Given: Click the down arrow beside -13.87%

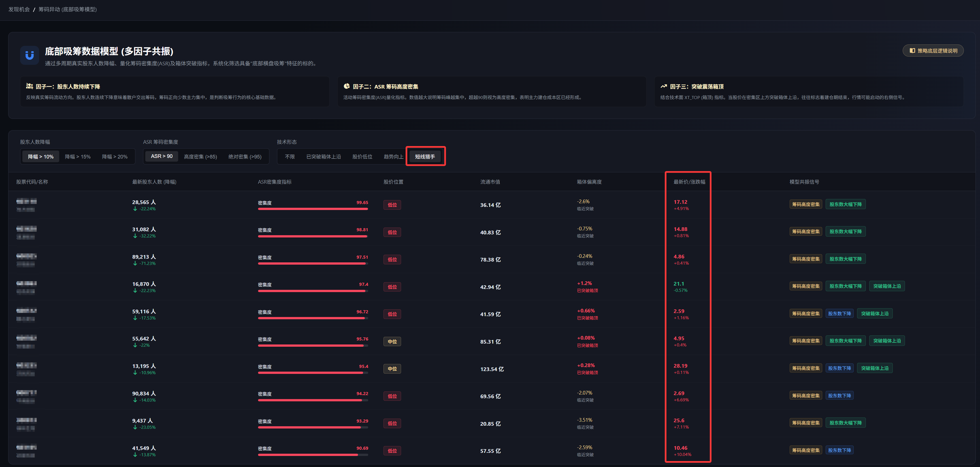Looking at the screenshot, I should 135,455.
